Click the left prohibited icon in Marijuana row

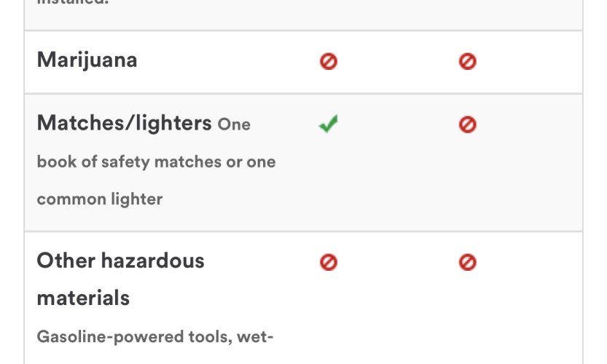(328, 61)
